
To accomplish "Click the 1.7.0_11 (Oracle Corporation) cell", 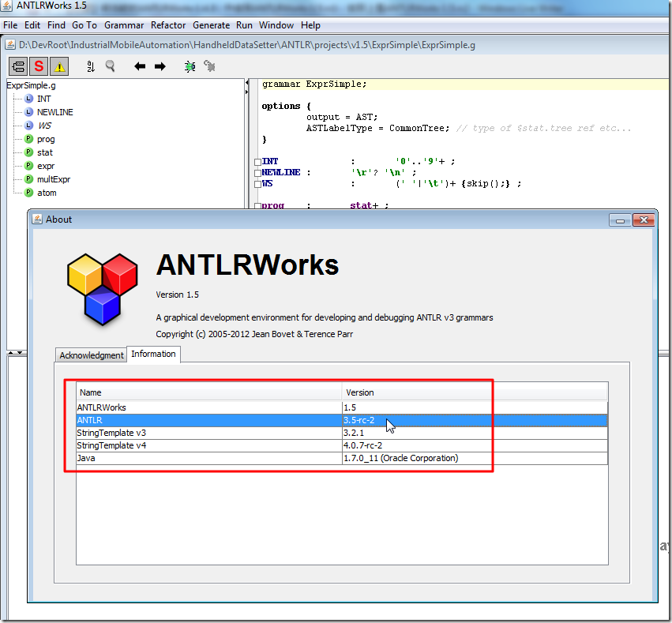I will [x=475, y=458].
